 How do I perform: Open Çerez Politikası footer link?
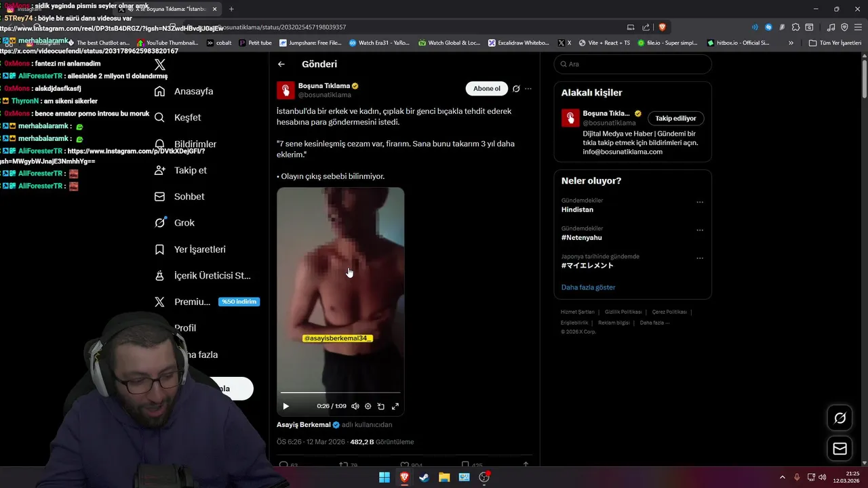click(x=669, y=312)
